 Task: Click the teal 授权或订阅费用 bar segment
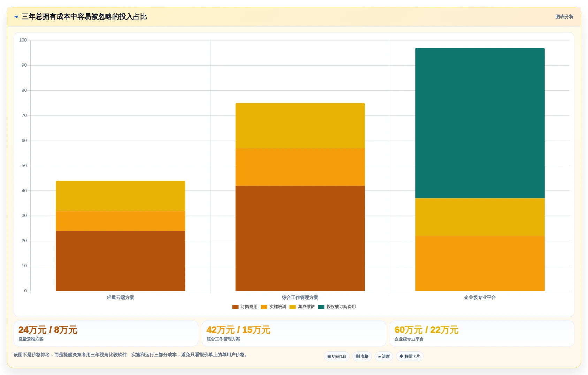pos(480,123)
